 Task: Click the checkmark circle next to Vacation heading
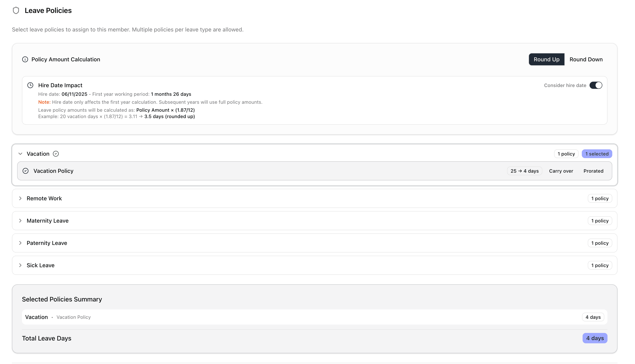(x=56, y=154)
